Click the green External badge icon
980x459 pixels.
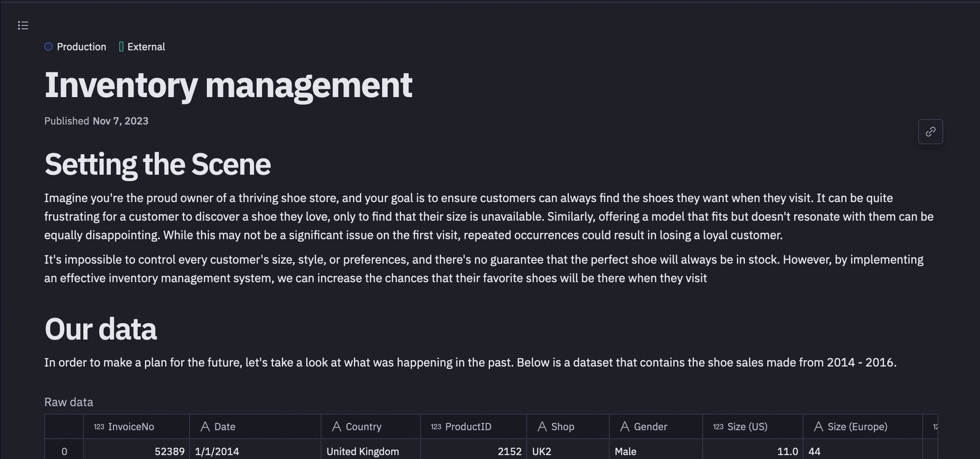[121, 47]
